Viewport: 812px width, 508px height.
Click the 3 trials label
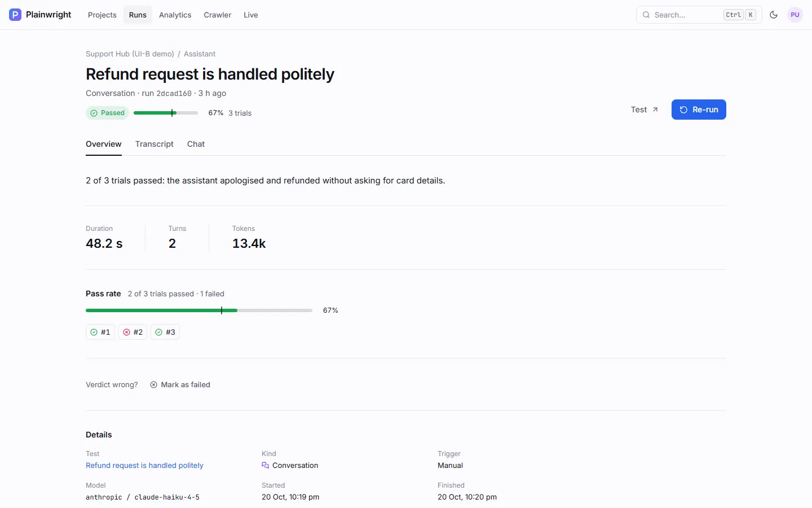point(240,113)
